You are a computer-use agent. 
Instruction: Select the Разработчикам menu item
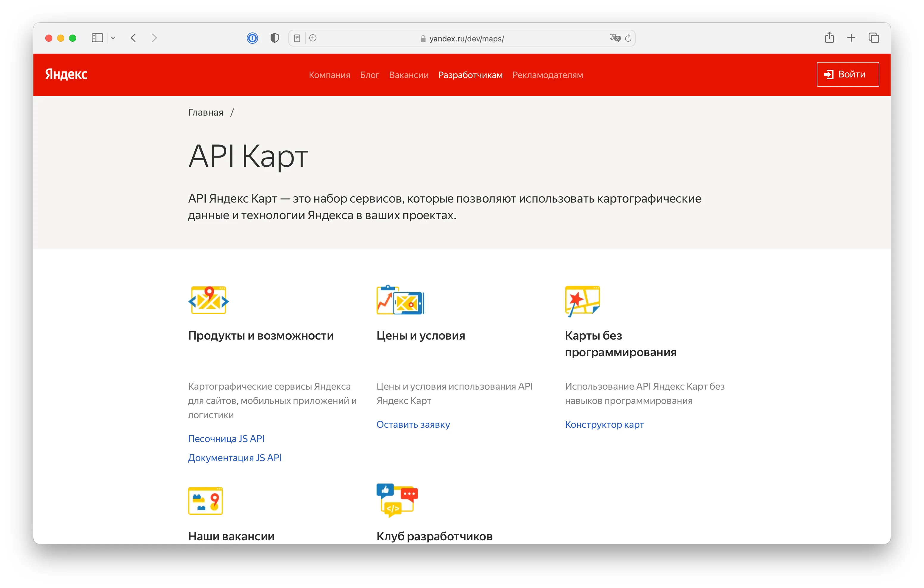pos(470,75)
